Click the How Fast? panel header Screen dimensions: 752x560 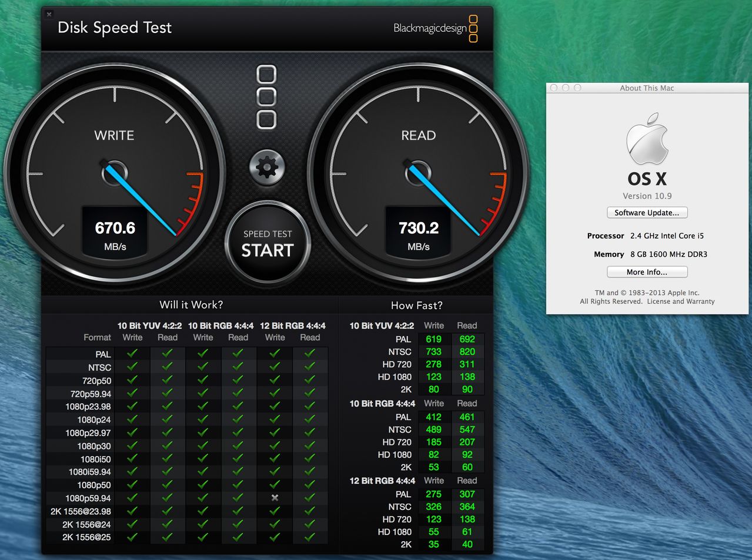point(416,306)
